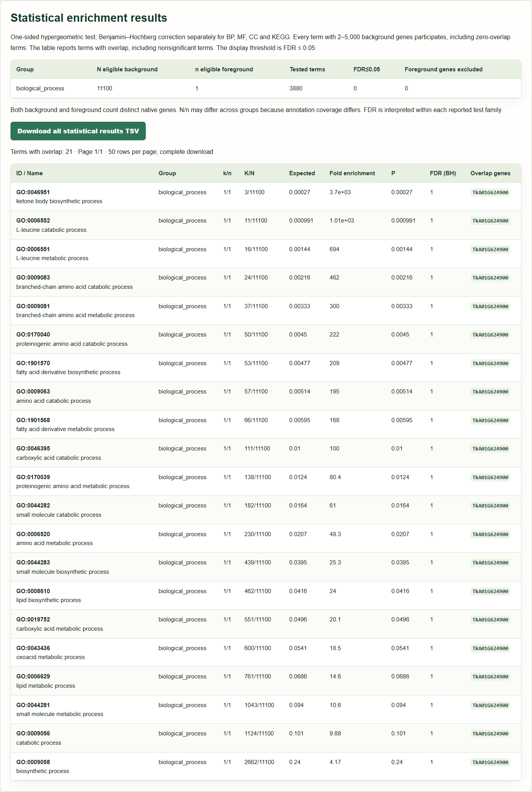
Task: Click the 'ID / Name' column header
Action: 29,173
